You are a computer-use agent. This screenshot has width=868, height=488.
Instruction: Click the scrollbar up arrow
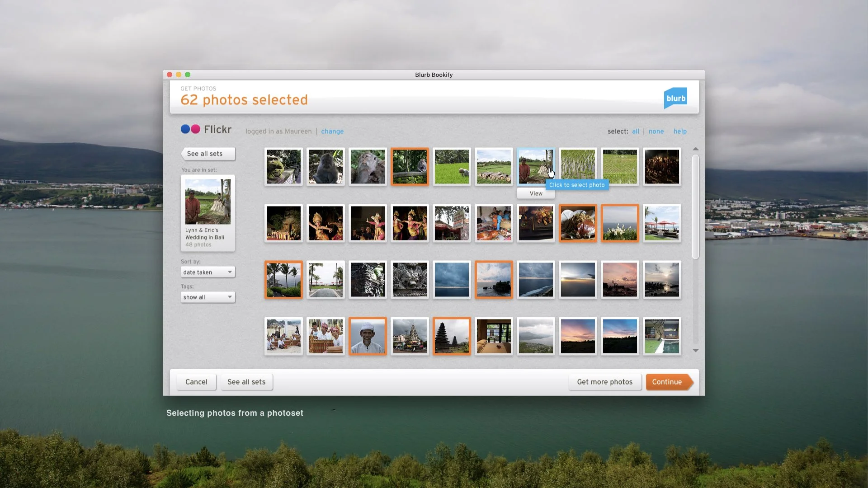click(696, 149)
